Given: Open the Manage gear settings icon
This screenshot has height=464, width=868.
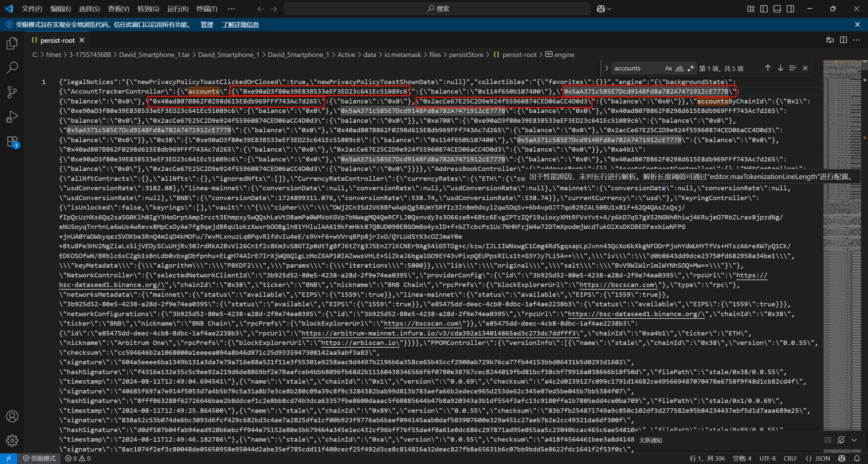Looking at the screenshot, I should (x=12, y=440).
